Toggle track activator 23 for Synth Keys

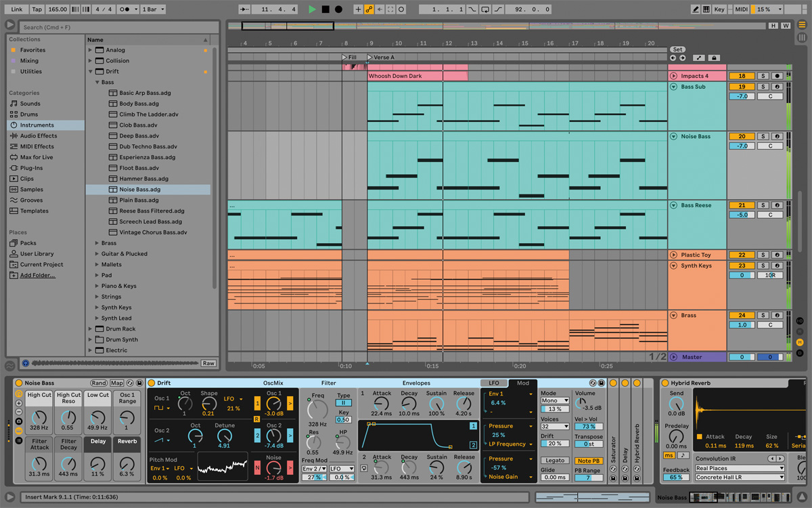pos(742,266)
